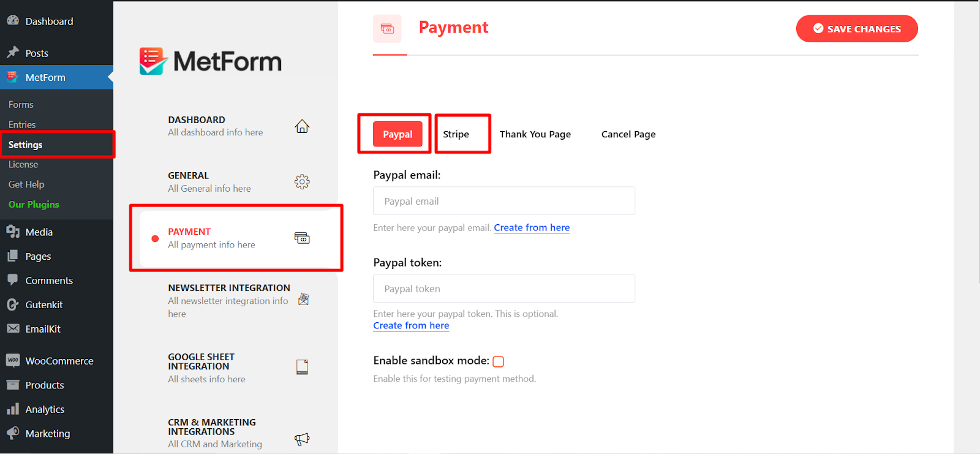Open GOOGLE SHEET INTEGRATION section

[239, 368]
